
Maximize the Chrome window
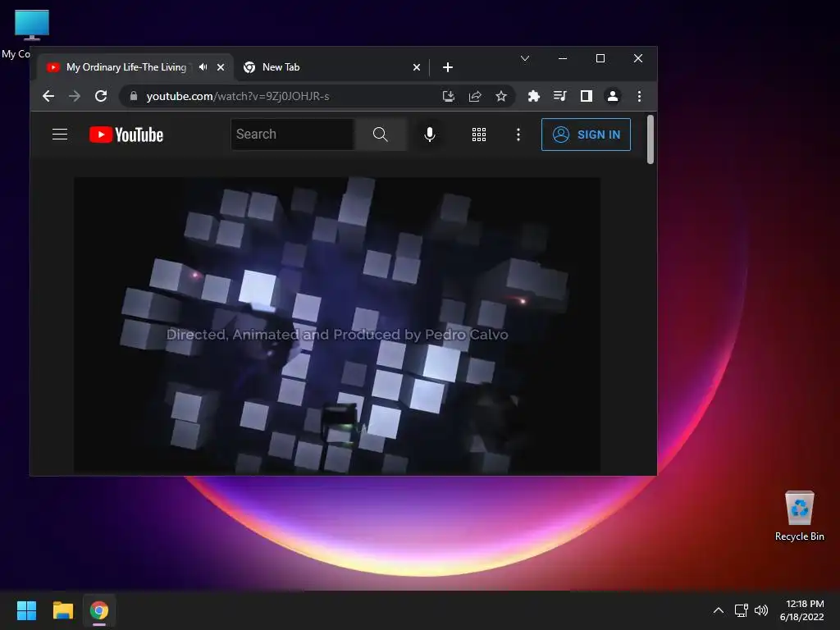pos(600,58)
